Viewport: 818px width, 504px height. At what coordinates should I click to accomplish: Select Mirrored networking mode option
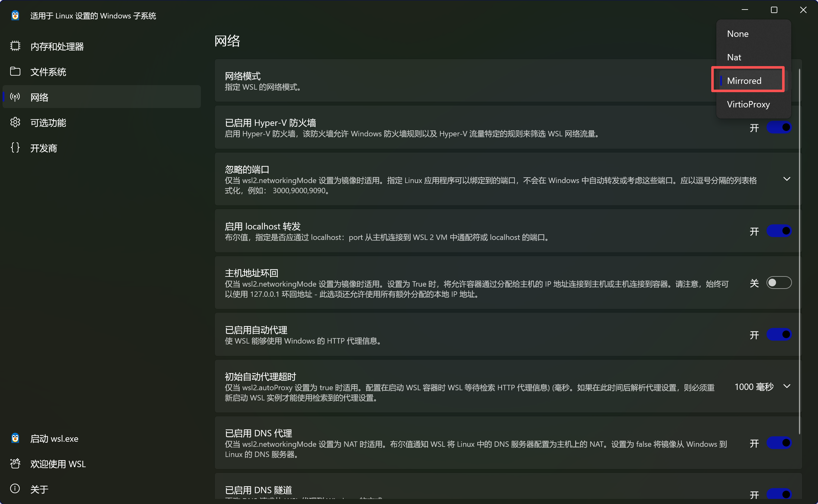click(744, 81)
